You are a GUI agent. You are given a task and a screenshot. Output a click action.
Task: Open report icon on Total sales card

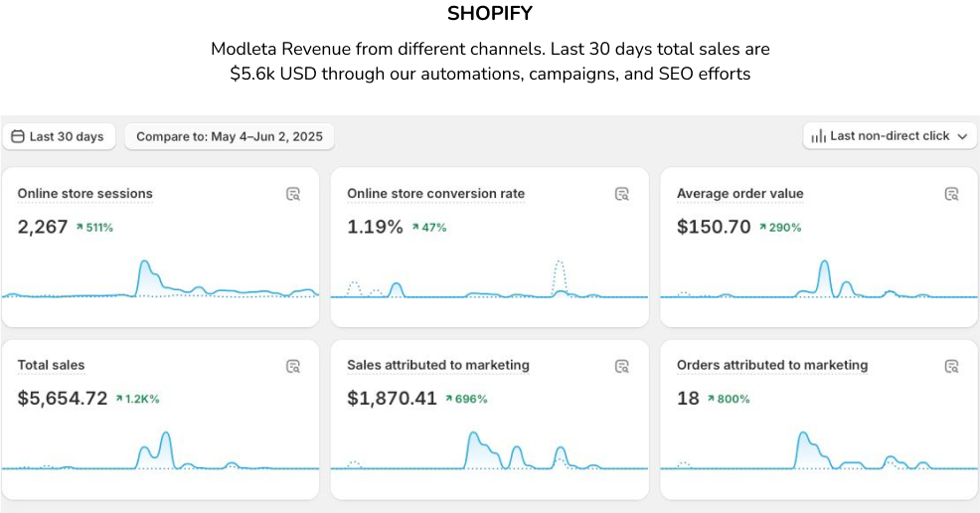click(293, 366)
